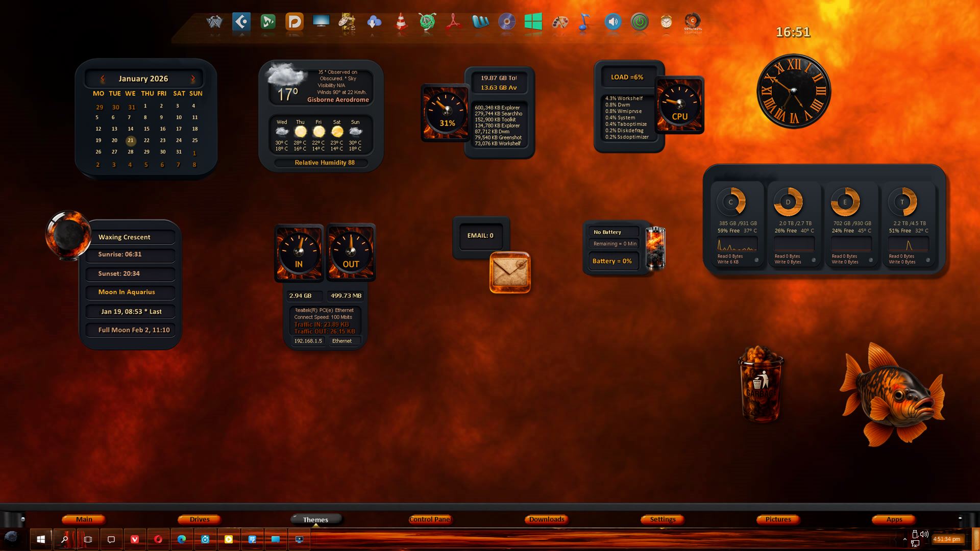This screenshot has height=551, width=980.
Task: Select the Downloads tab
Action: 547,519
